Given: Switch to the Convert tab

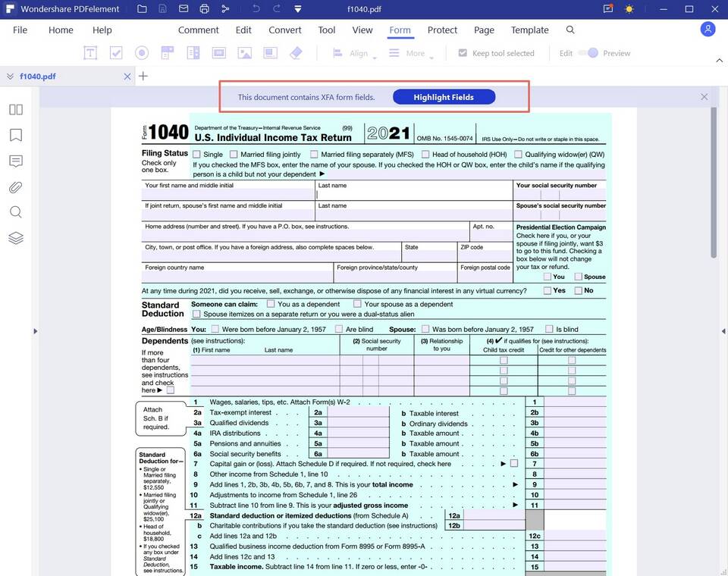Looking at the screenshot, I should (284, 30).
